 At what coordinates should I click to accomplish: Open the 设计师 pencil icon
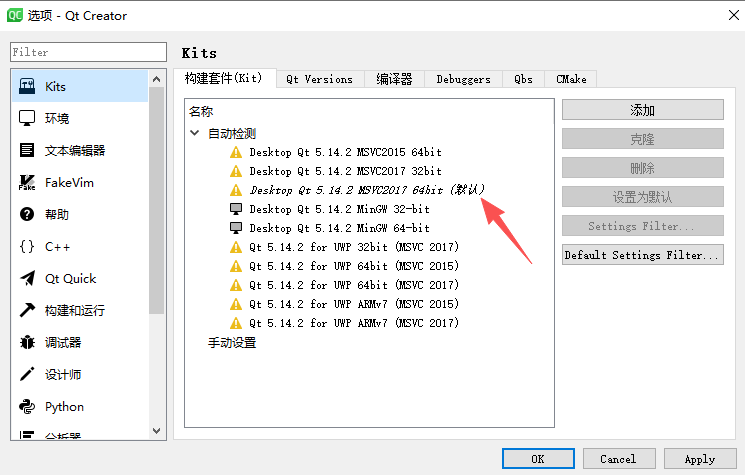(27, 374)
